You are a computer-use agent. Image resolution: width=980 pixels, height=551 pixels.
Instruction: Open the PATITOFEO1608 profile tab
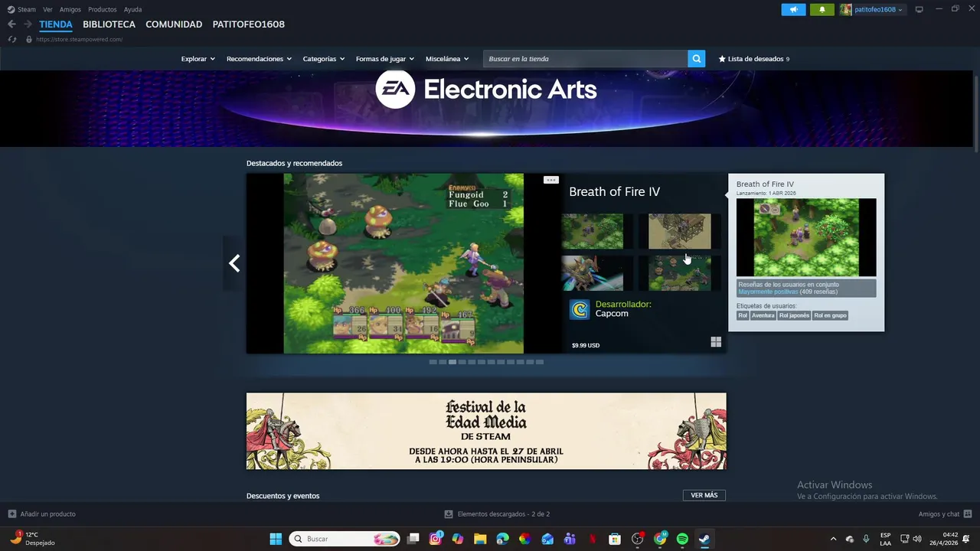coord(249,24)
